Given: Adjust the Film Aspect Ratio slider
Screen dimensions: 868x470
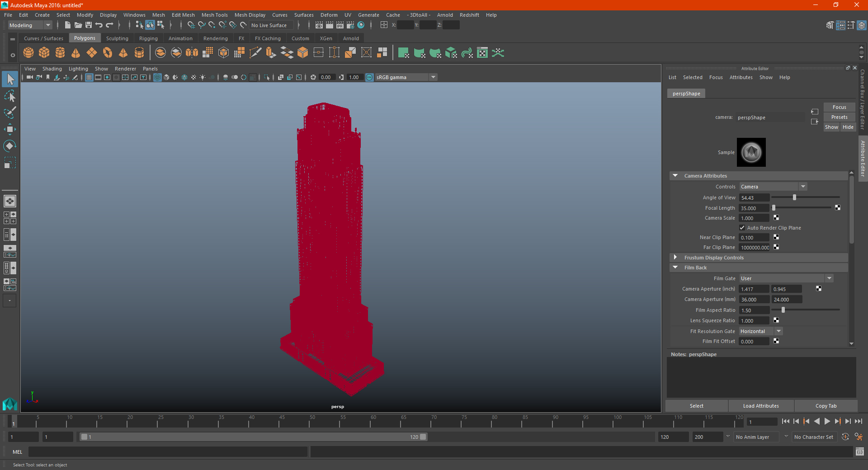Looking at the screenshot, I should [x=783, y=310].
